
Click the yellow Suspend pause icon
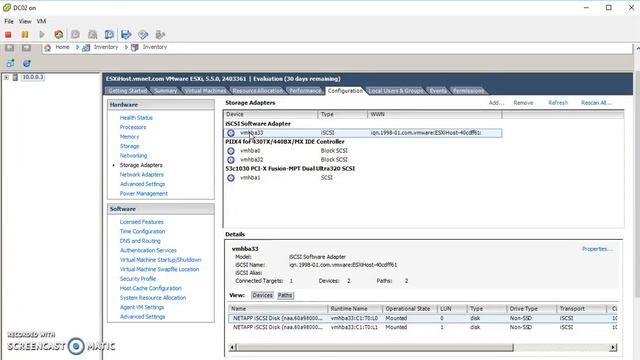pos(25,35)
